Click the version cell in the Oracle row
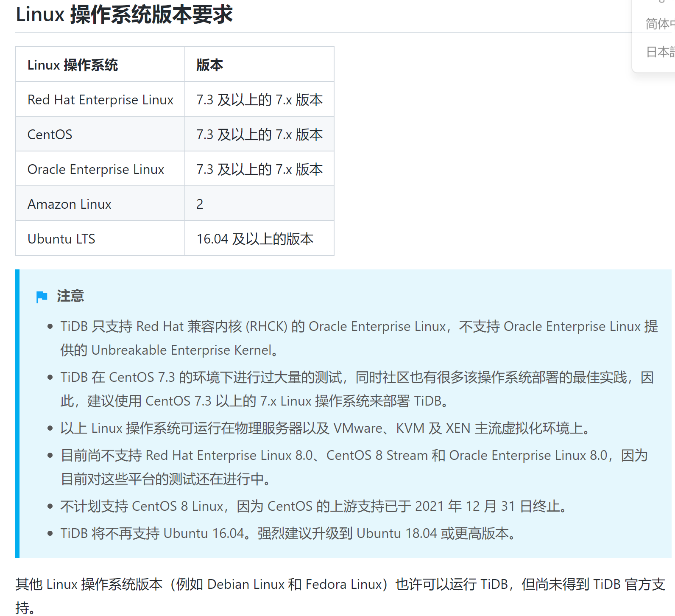This screenshot has width=675, height=616. [259, 169]
